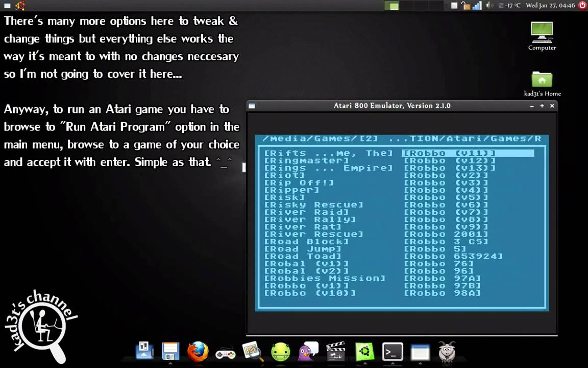Open Firefox from the dock
The width and height of the screenshot is (588, 368).
click(198, 352)
